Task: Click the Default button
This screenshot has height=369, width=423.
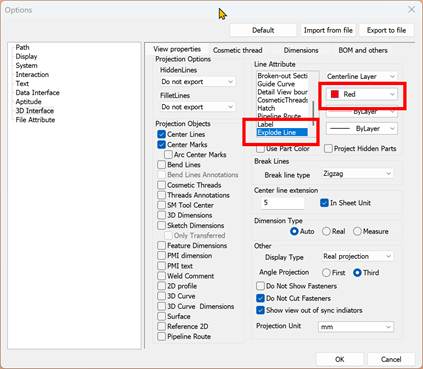Action: click(x=263, y=30)
